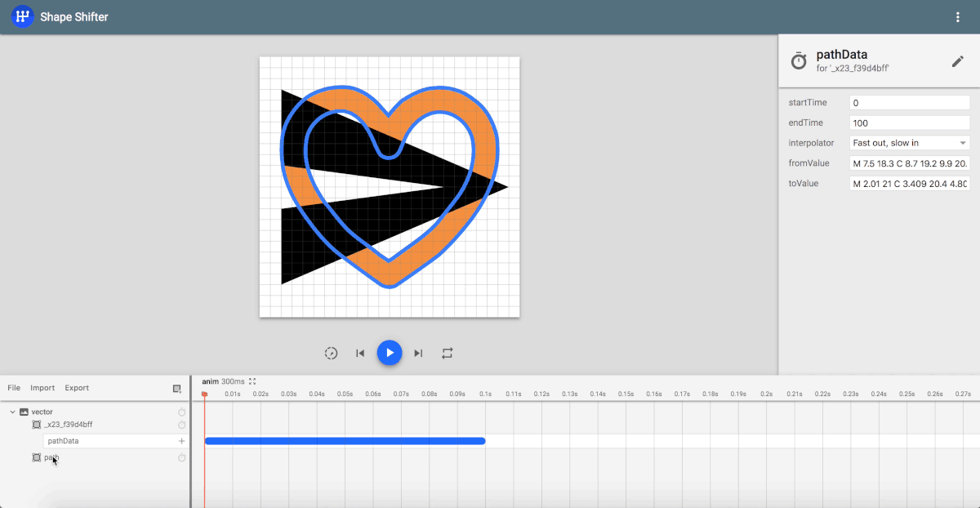Play the animation

pos(390,353)
